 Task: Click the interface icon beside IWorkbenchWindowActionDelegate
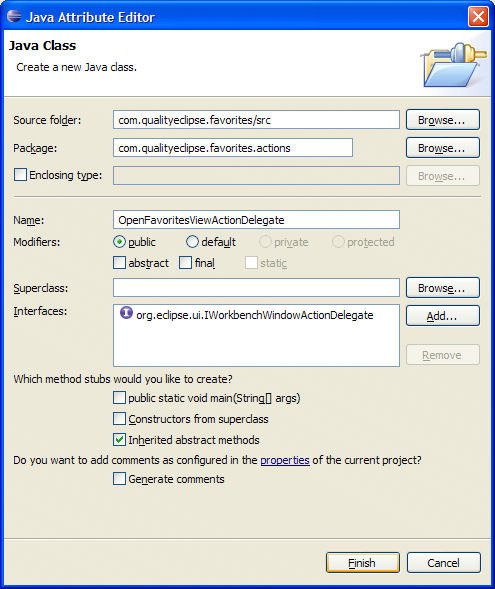point(126,313)
